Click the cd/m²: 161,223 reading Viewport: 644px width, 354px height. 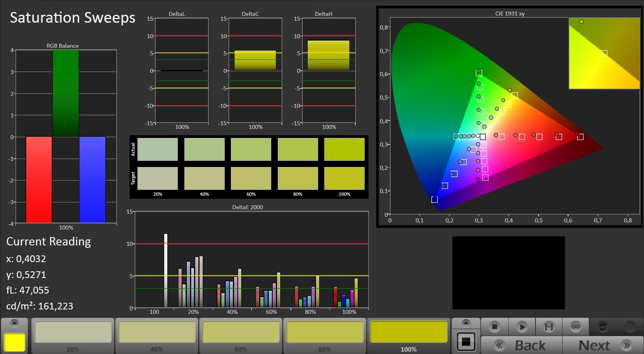pyautogui.click(x=40, y=306)
